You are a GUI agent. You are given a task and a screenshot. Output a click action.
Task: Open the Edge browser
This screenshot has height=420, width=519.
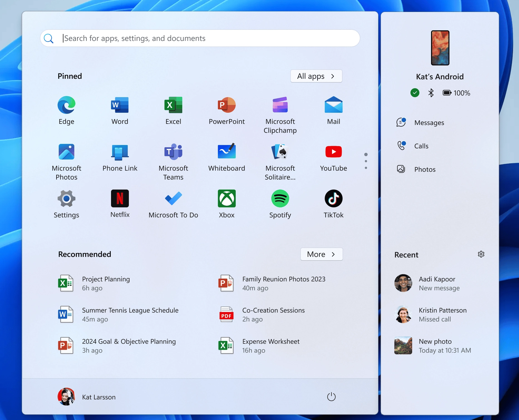[x=67, y=110]
